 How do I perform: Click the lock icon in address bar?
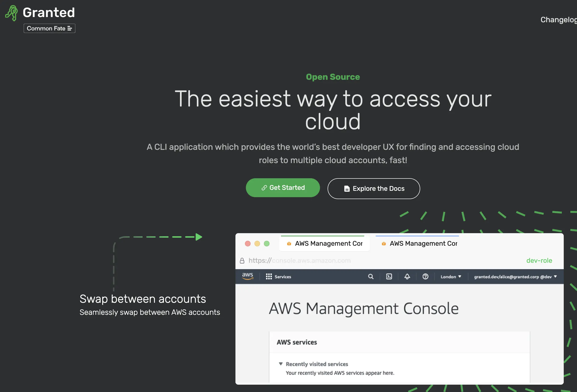tap(242, 261)
